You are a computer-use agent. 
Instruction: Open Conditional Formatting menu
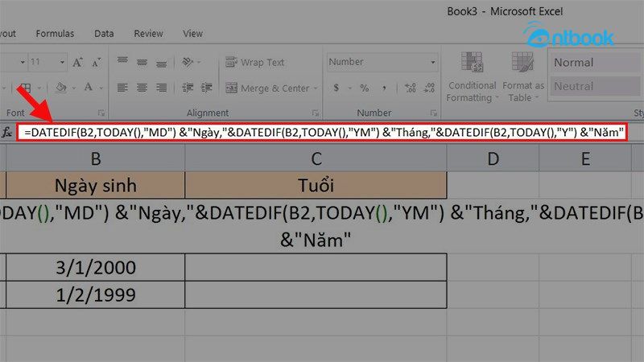472,76
